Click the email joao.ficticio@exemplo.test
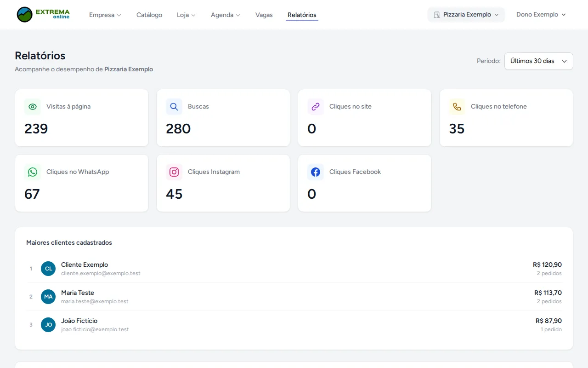 coord(95,329)
